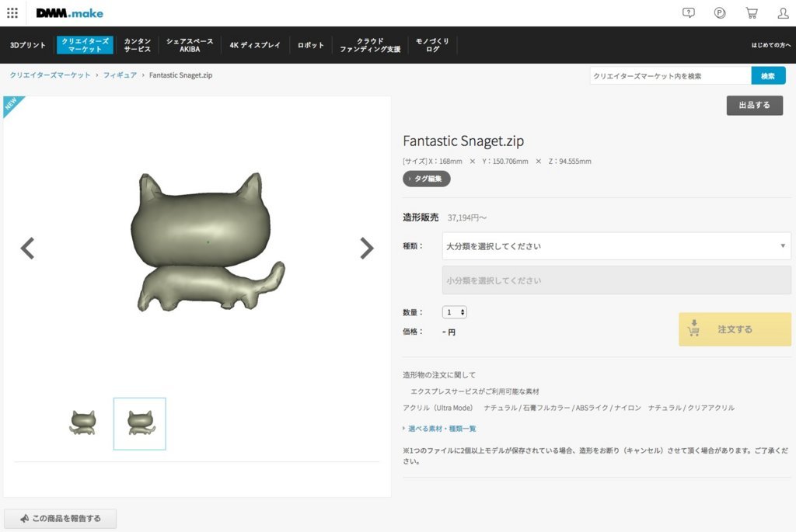Open モノづくりログ menu item
The height and width of the screenshot is (532, 796).
click(x=432, y=45)
